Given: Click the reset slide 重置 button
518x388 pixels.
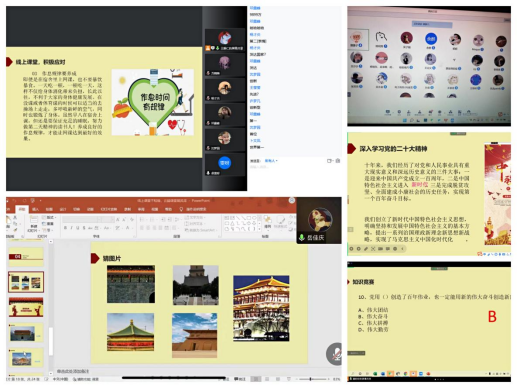Looking at the screenshot, I should point(49,224).
